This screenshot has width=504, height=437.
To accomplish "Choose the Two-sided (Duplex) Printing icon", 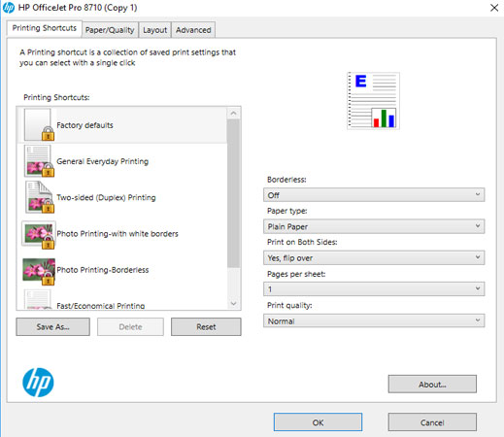I will tap(39, 197).
